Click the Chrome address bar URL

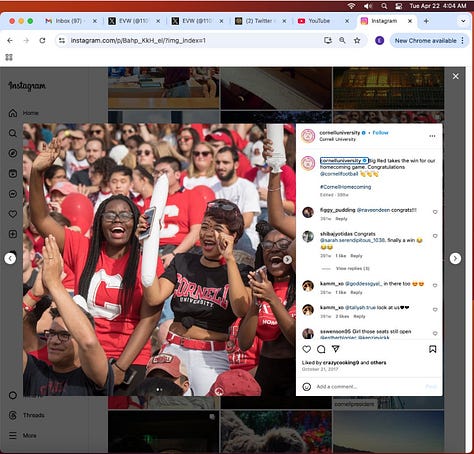(x=138, y=40)
